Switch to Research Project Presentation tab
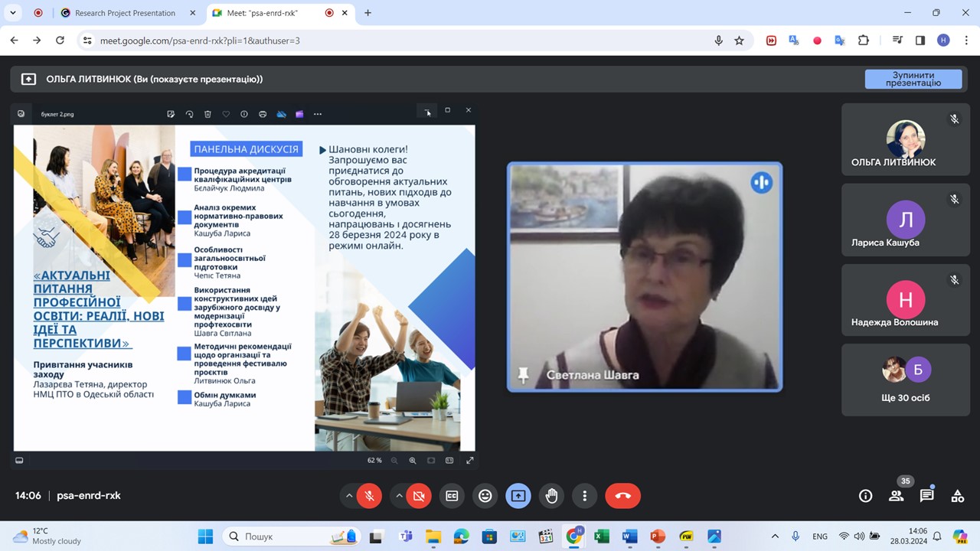Viewport: 980px width, 551px height. tap(125, 13)
